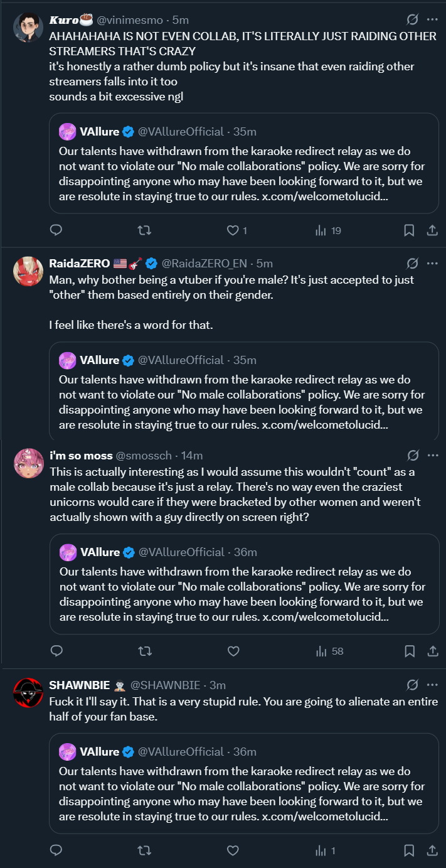Open Kuro's profile picture
Viewport: 446px width, 868px height.
[28, 26]
